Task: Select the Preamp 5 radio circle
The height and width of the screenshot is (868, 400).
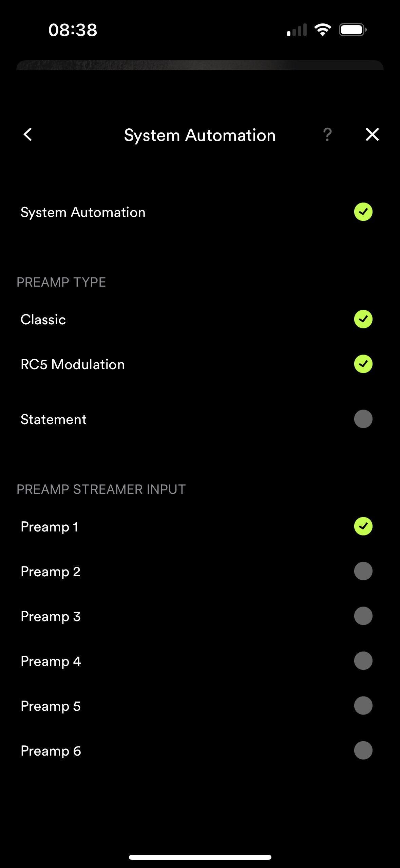Action: point(363,706)
